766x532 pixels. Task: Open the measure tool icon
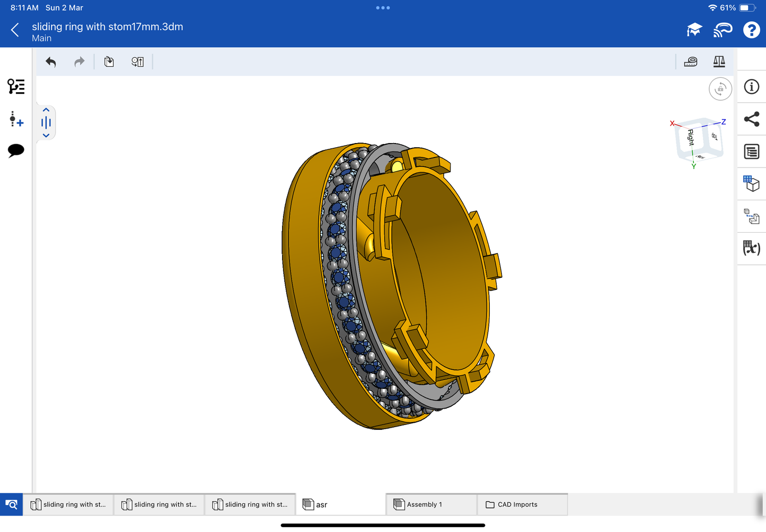pyautogui.click(x=691, y=62)
